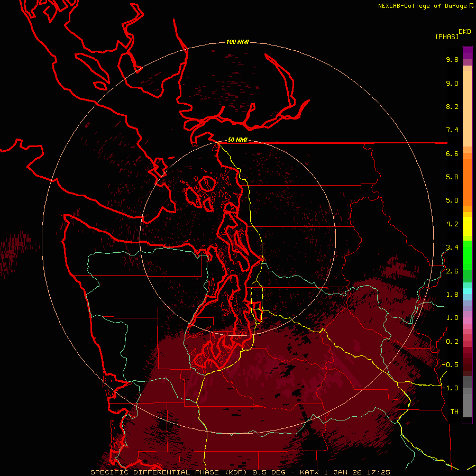The image size is (476, 476).
Task: Click the 9.0 value on color scale
Action: (452, 83)
